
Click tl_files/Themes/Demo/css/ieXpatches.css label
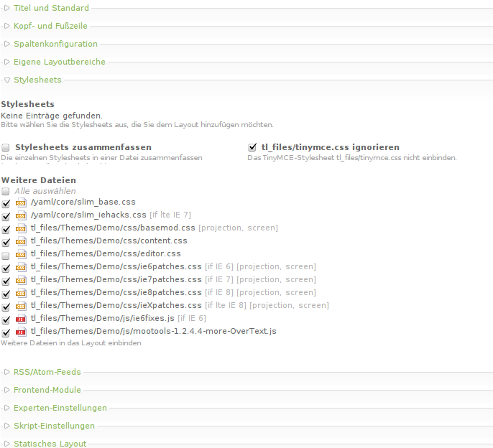click(116, 305)
